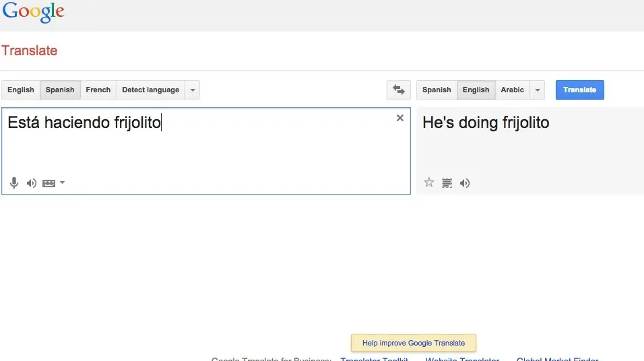
Task: Click the translated text "He's doing frijolito"
Action: 486,123
